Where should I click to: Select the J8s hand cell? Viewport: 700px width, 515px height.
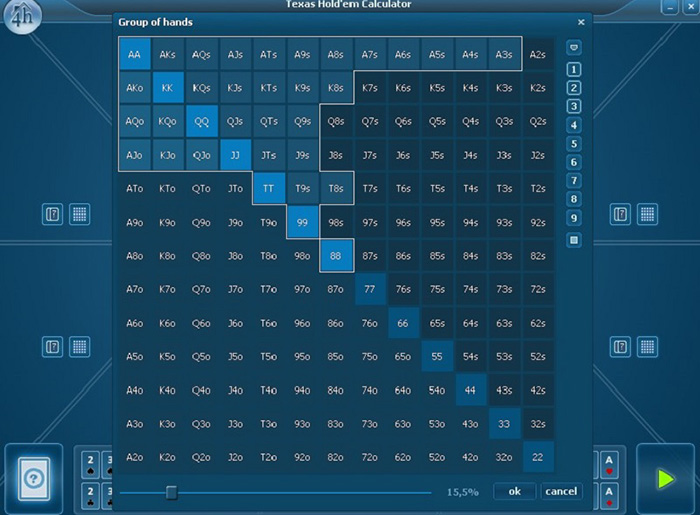coord(336,155)
